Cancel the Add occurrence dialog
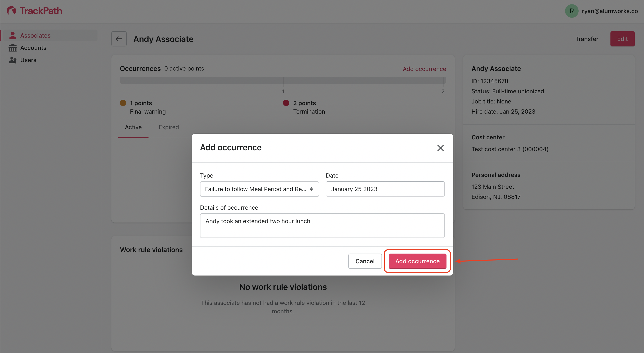This screenshot has width=644, height=353. click(x=365, y=261)
